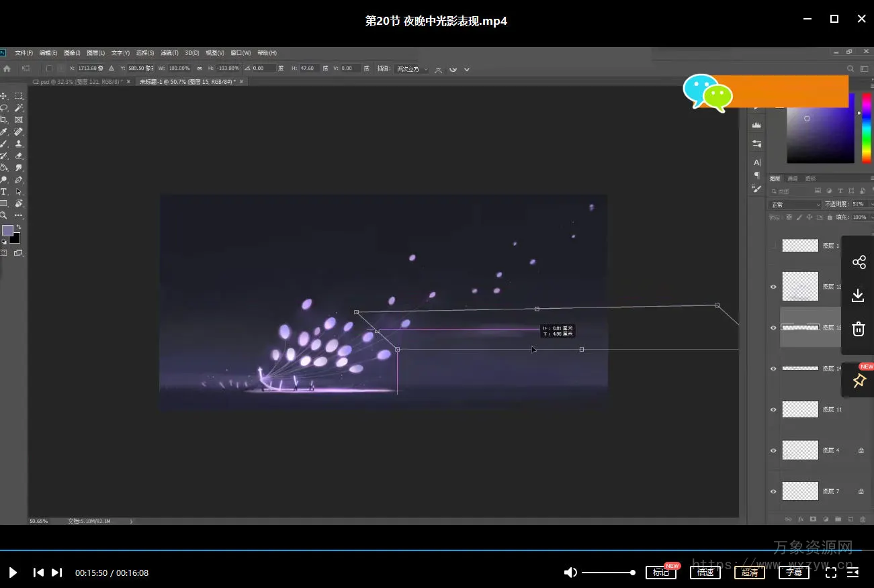Click the share icon
Screen dimensions: 874x588
[859, 262]
